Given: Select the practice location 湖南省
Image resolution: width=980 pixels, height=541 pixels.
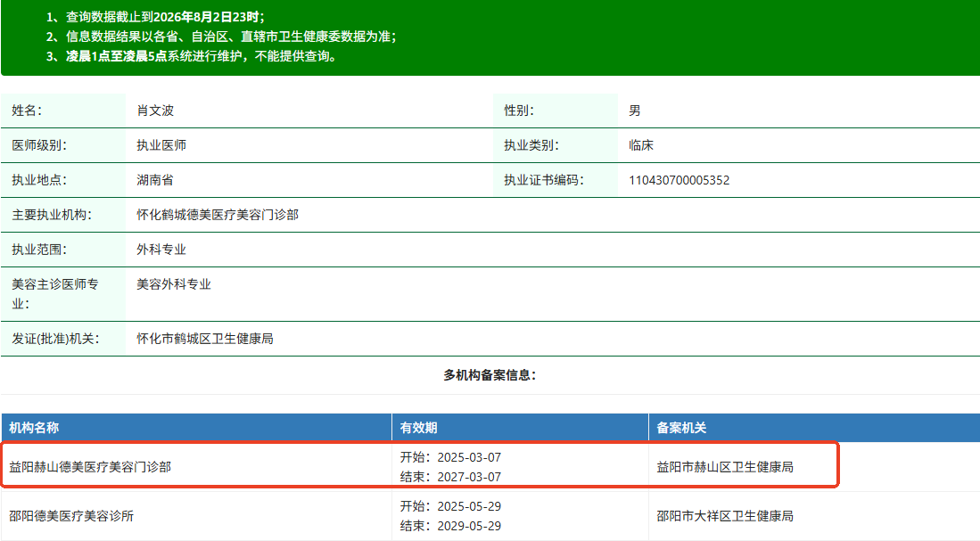Looking at the screenshot, I should click(155, 181).
